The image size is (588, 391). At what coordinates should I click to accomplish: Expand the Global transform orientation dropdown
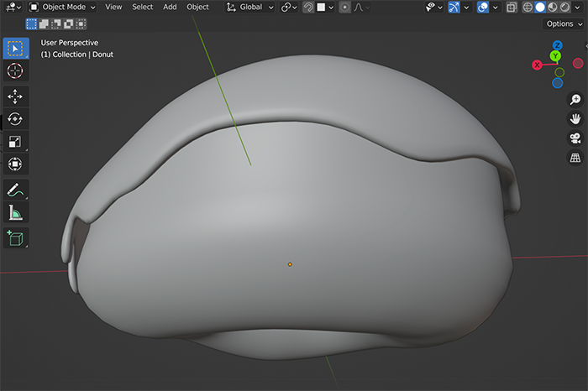click(x=250, y=8)
